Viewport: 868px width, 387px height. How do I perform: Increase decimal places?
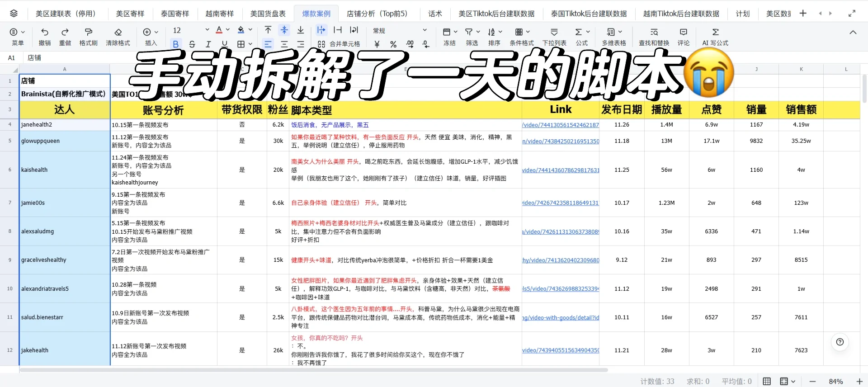410,44
